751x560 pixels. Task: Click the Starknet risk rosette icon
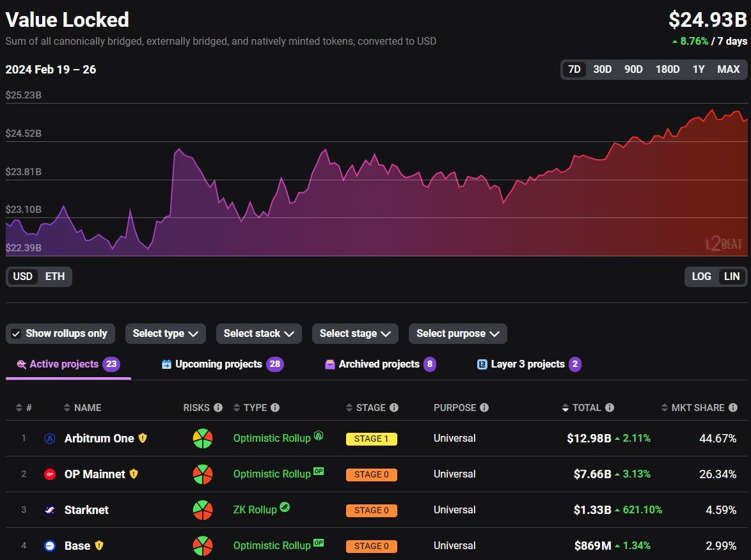click(x=203, y=510)
